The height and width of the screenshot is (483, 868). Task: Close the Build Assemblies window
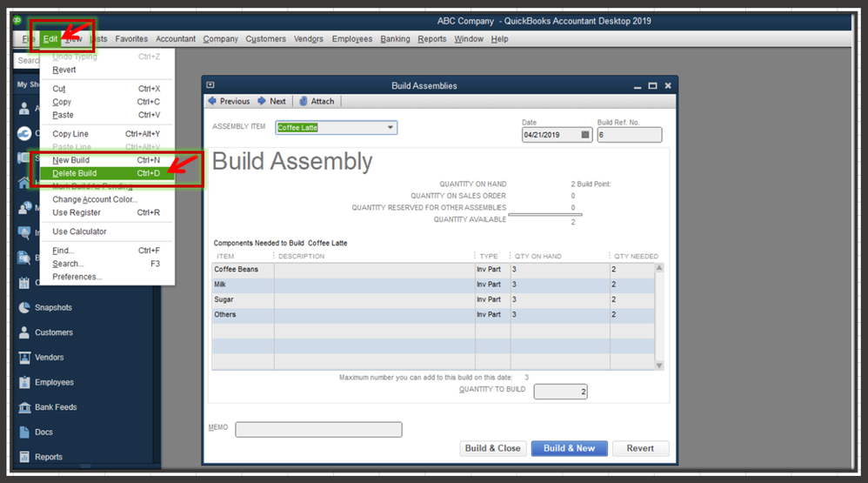pyautogui.click(x=668, y=86)
